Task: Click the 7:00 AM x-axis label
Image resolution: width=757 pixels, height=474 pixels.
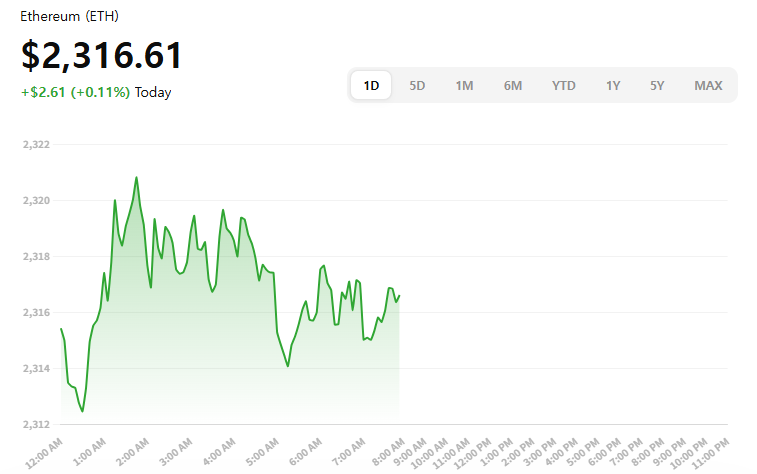Action: point(349,452)
